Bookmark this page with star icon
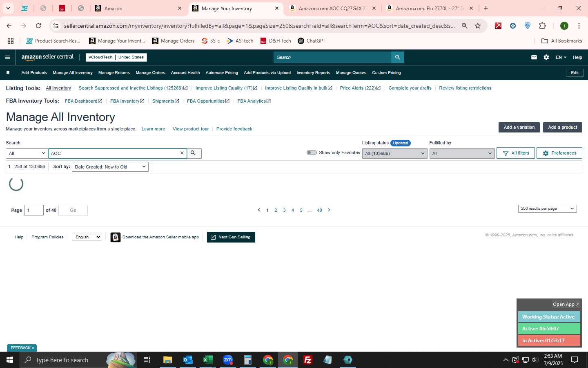This screenshot has height=368, width=588. [x=478, y=26]
